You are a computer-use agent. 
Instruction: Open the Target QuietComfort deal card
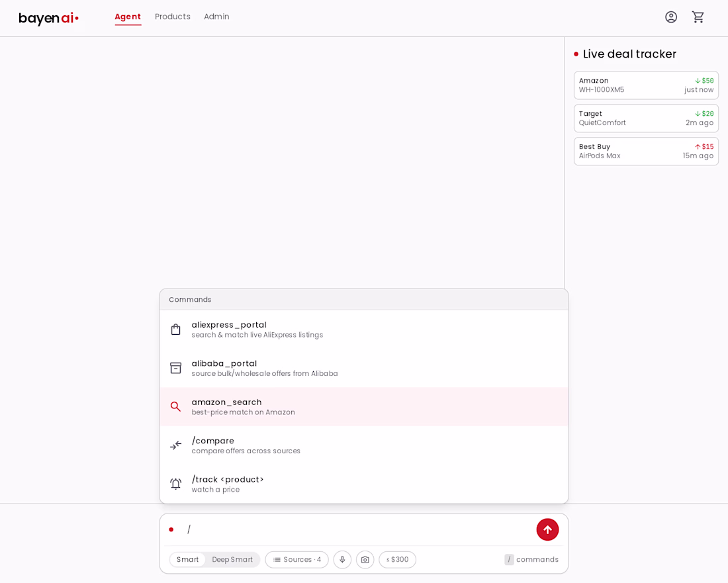(x=647, y=118)
